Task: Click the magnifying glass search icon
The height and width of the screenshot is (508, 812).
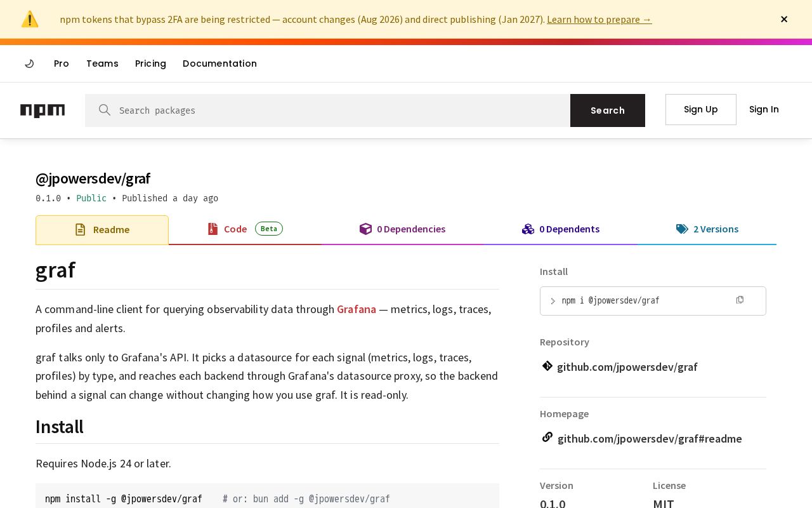Action: point(105,110)
